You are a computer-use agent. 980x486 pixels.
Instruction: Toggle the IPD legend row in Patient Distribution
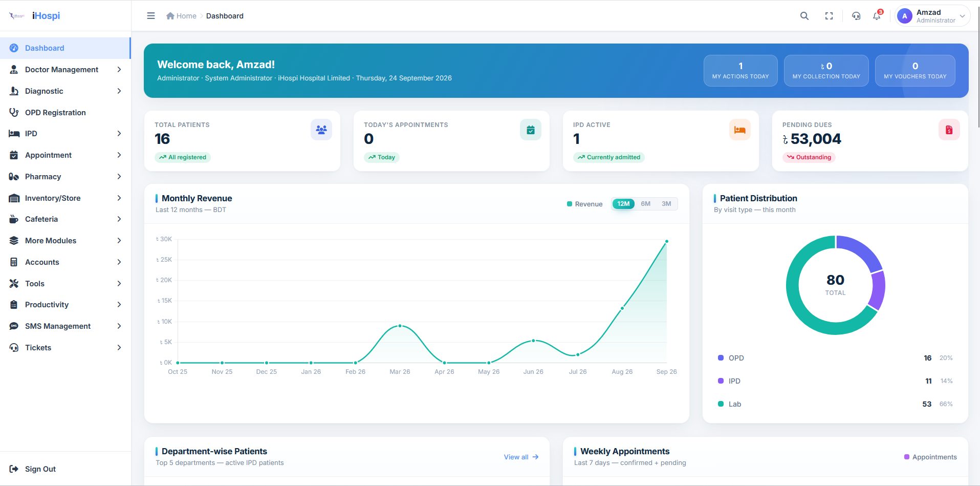pyautogui.click(x=835, y=381)
